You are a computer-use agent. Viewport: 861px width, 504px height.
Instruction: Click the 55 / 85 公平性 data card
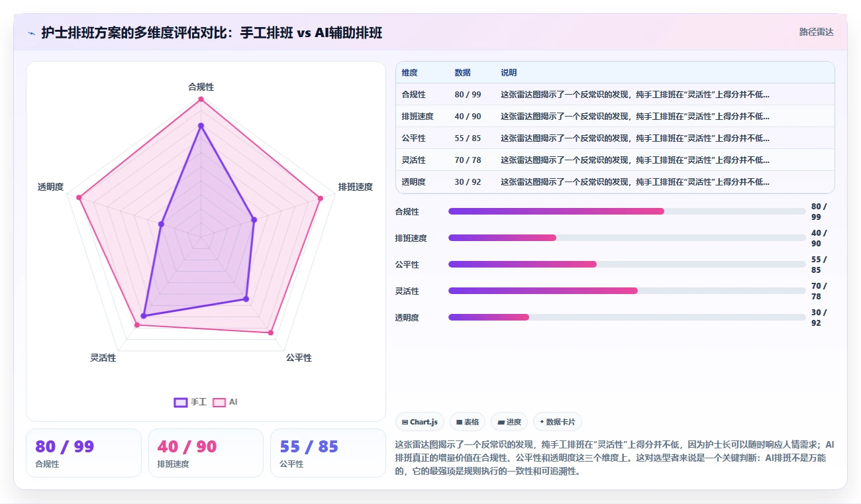(328, 453)
